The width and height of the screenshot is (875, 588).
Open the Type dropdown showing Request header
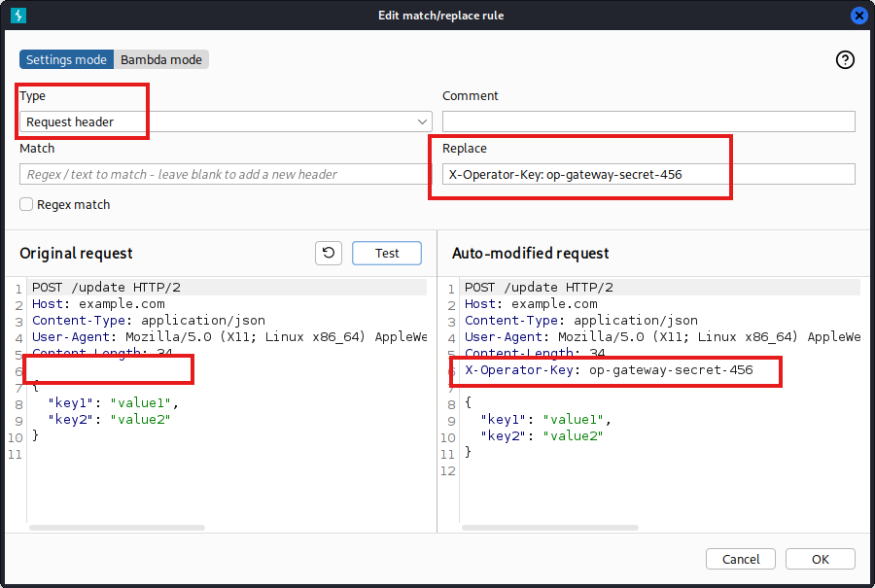point(224,121)
